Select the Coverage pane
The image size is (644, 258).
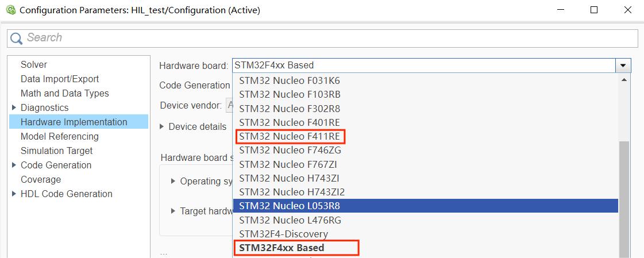tap(41, 179)
